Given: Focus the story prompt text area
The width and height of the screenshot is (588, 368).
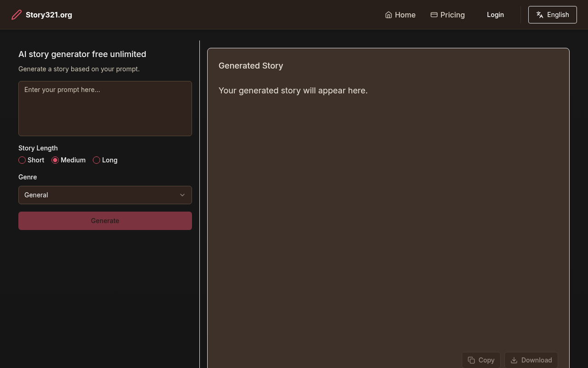Looking at the screenshot, I should tap(105, 109).
